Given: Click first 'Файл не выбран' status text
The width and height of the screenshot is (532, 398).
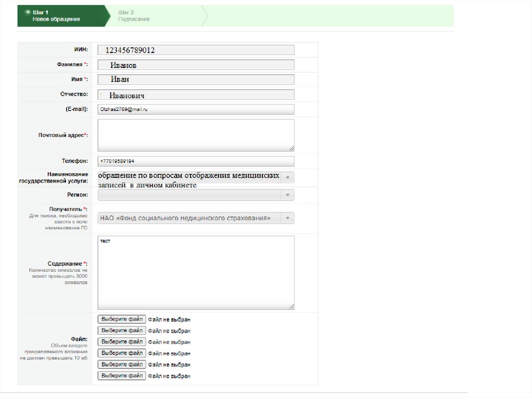Looking at the screenshot, I should pos(169,319).
